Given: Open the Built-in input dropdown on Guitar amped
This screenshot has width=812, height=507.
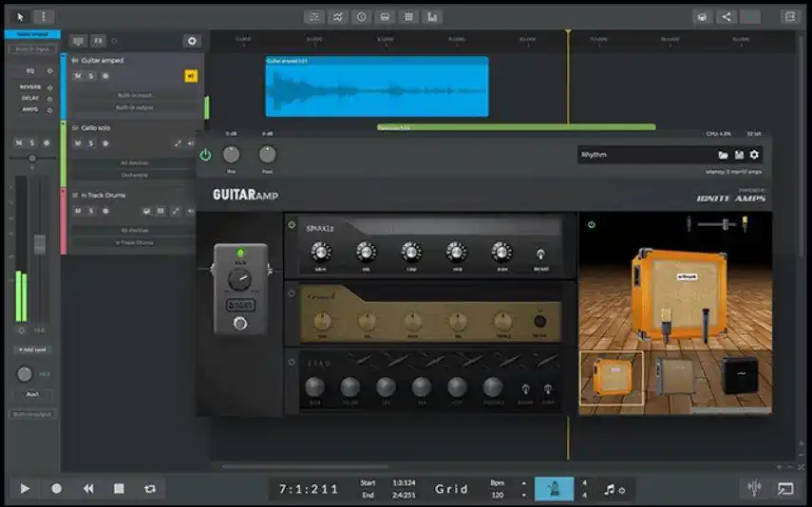Looking at the screenshot, I should 134,95.
